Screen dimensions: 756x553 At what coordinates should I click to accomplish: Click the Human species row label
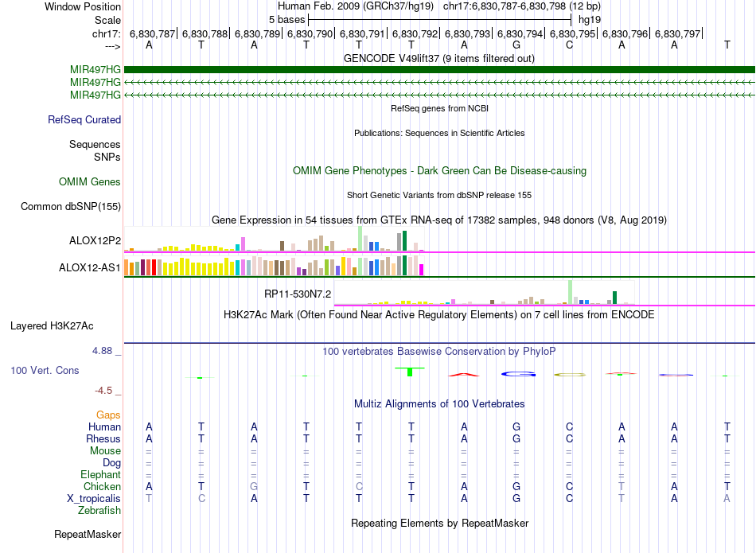(x=104, y=426)
